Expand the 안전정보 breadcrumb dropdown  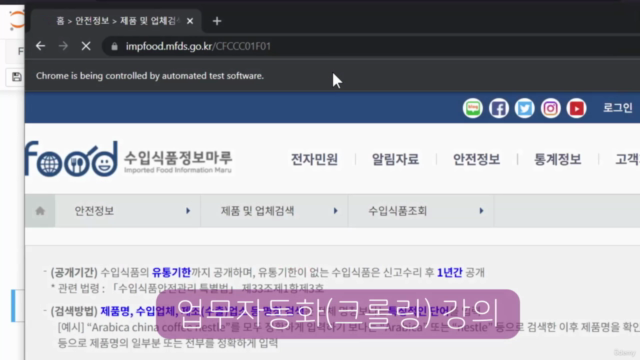128,211
